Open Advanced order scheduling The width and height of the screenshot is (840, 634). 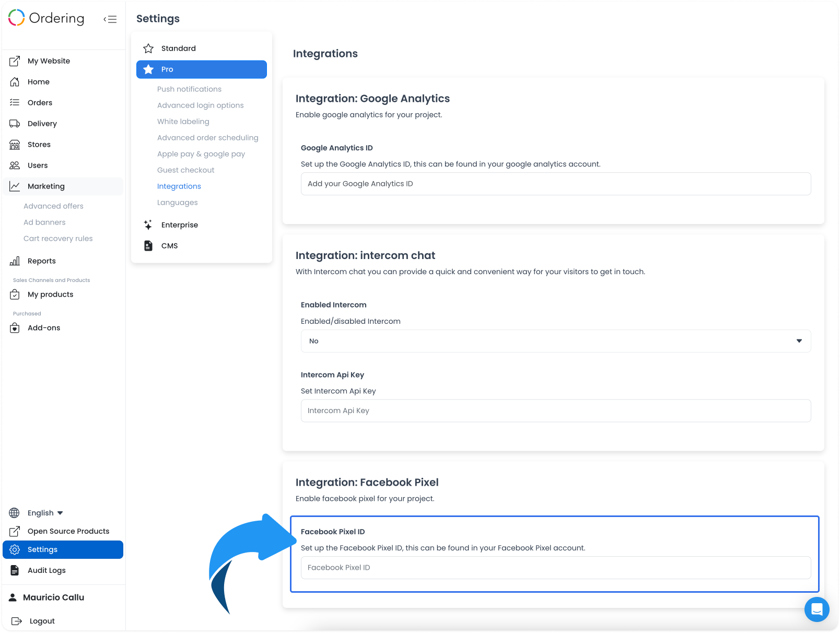tap(207, 138)
